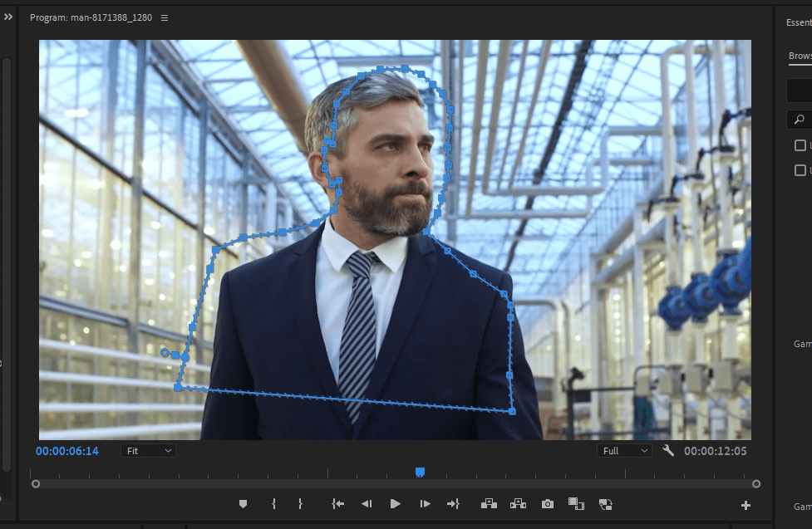
Task: Click the Lift button
Action: point(489,503)
